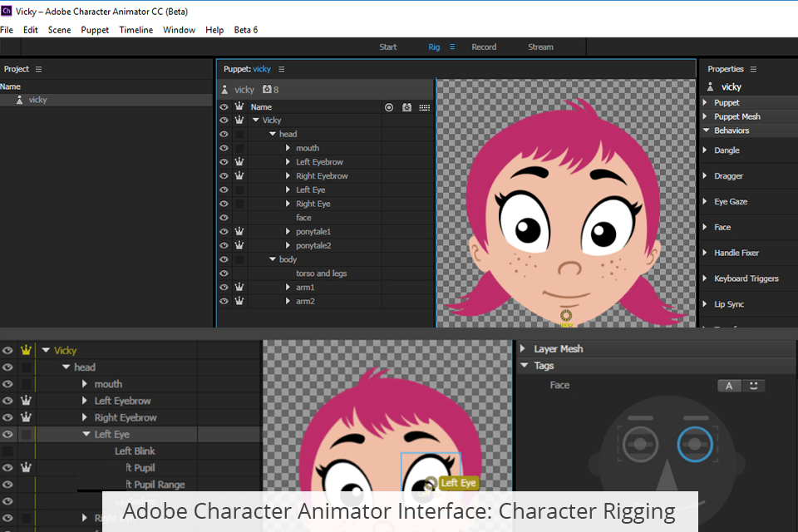The width and height of the screenshot is (798, 532).
Task: Hide the torso and legs layer
Action: [x=224, y=273]
